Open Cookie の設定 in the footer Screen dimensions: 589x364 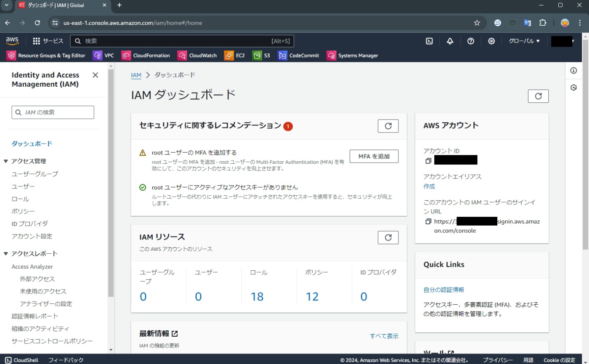point(559,360)
